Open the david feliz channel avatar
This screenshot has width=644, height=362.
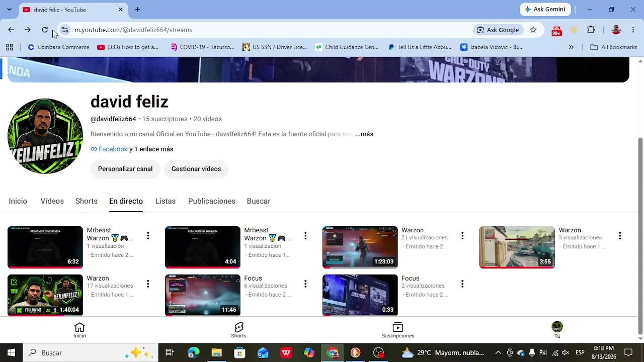[x=45, y=136]
